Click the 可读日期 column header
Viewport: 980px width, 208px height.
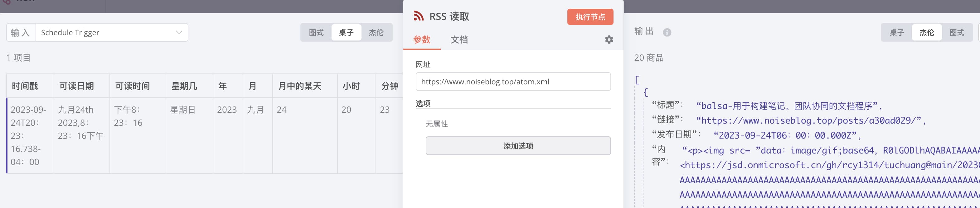coord(76,86)
